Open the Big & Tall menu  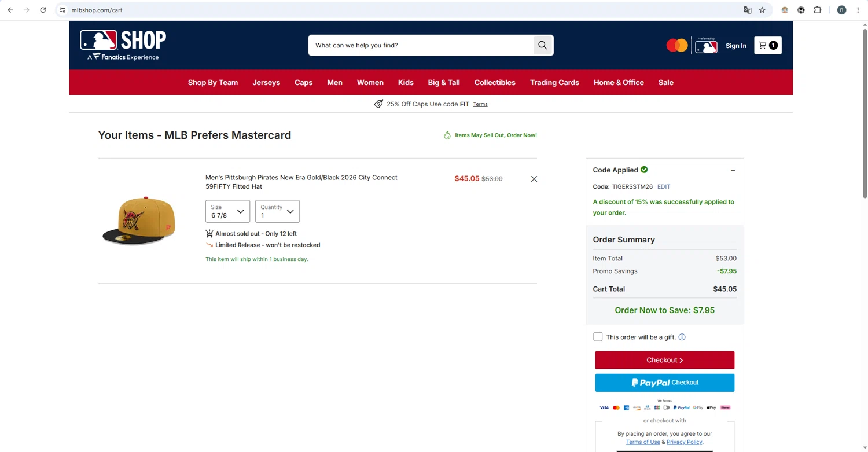[x=444, y=83]
